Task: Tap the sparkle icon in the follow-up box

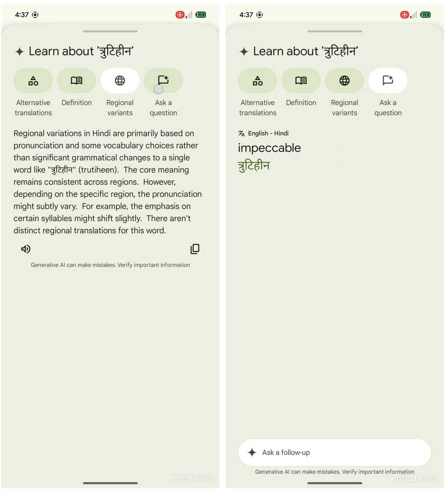Action: [252, 452]
